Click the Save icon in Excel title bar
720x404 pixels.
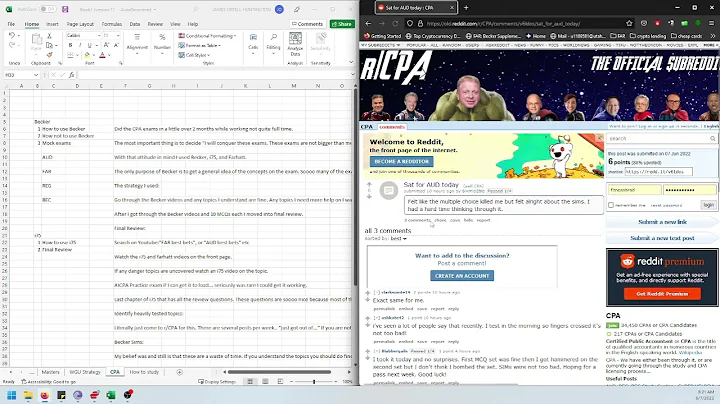click(x=65, y=9)
